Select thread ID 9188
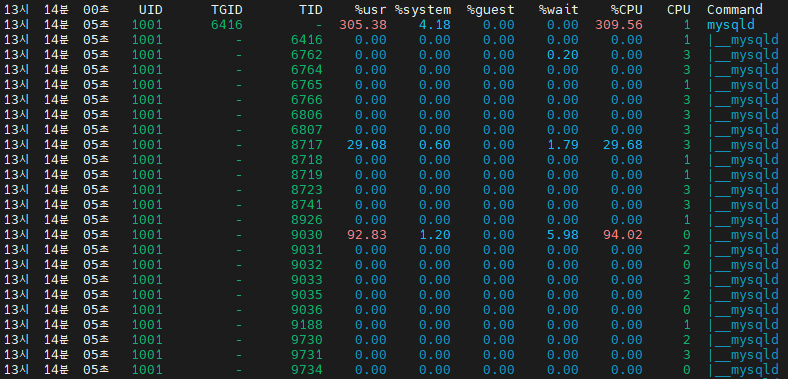Viewport: 788px width, 379px height. pos(307,325)
